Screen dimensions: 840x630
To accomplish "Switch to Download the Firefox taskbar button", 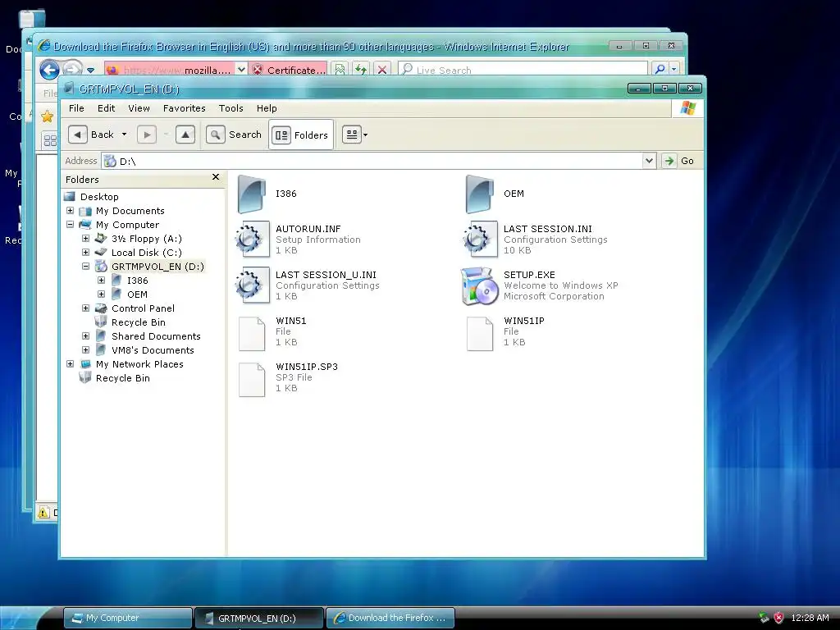I will (390, 618).
